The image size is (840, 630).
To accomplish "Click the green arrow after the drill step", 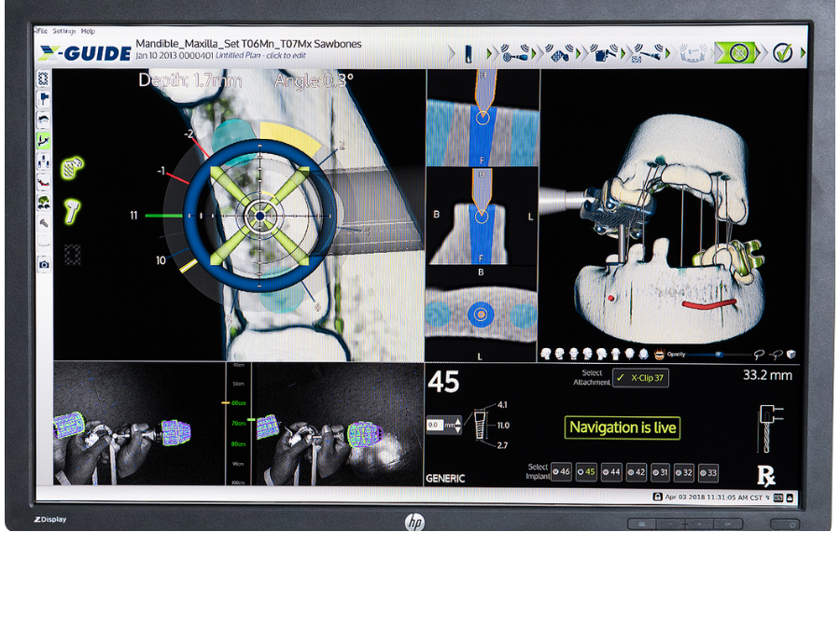I will 489,53.
